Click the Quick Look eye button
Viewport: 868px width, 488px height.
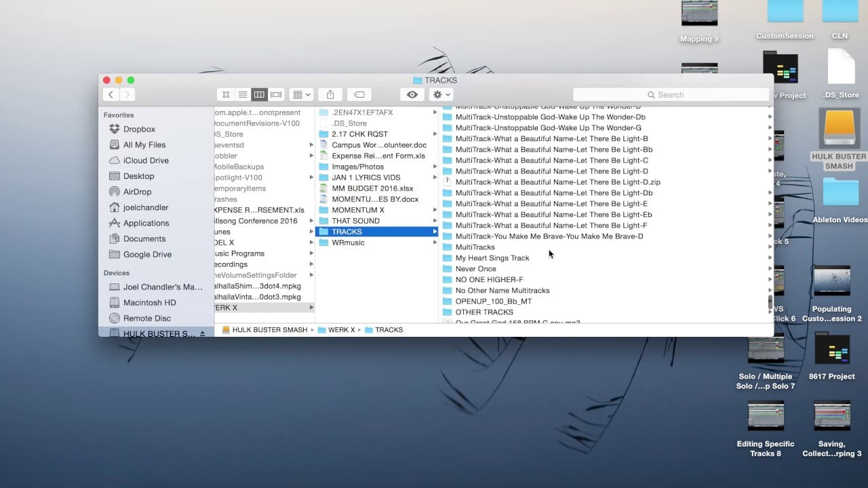412,95
